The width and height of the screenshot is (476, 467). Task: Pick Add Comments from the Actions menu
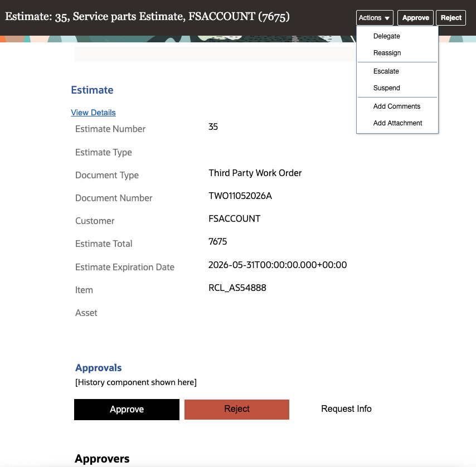click(397, 106)
